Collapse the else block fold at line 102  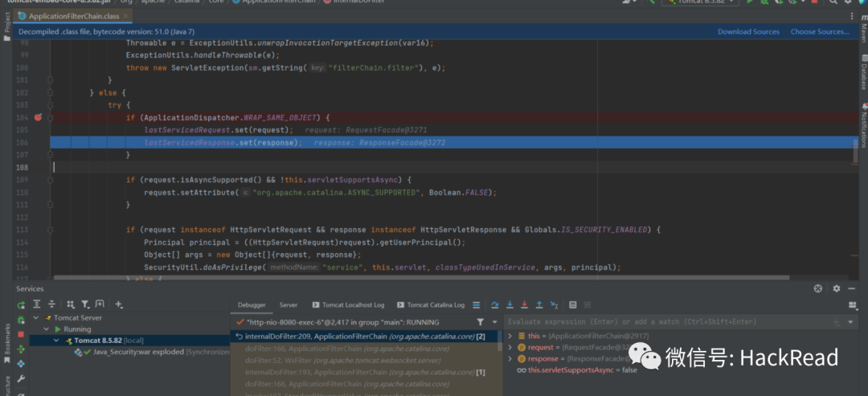tap(50, 92)
